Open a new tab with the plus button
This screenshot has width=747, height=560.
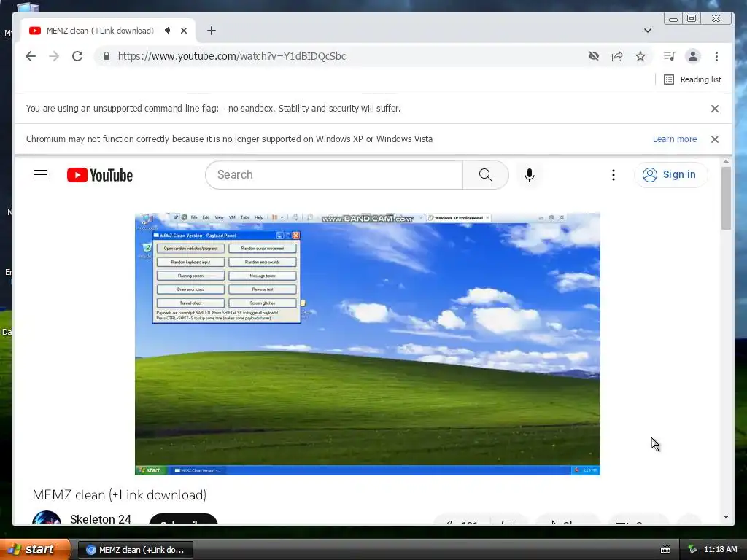(212, 31)
